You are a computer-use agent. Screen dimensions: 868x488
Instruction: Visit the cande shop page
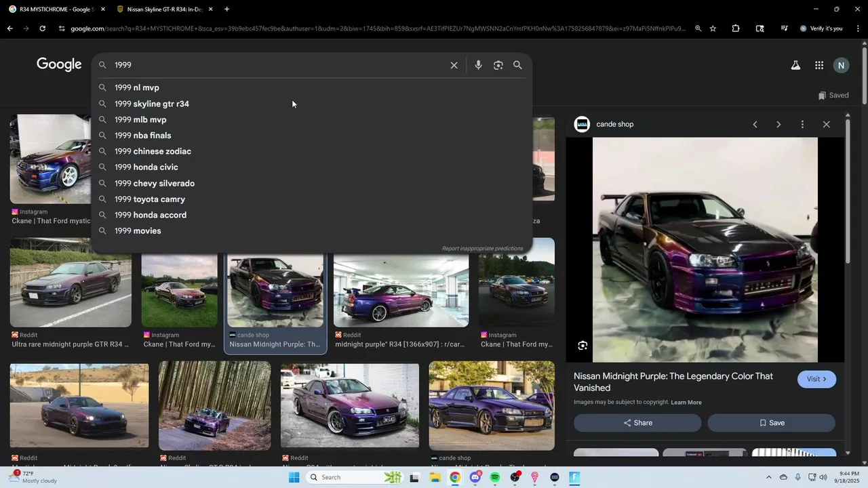point(816,379)
